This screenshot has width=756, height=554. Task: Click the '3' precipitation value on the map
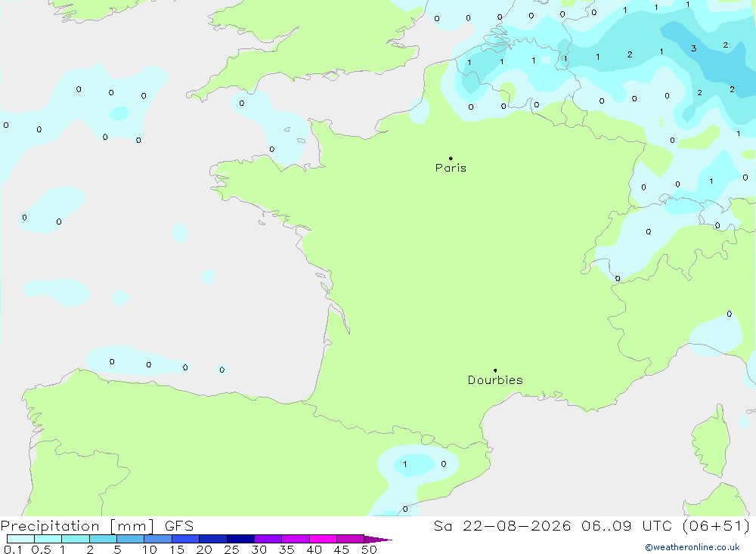(694, 48)
